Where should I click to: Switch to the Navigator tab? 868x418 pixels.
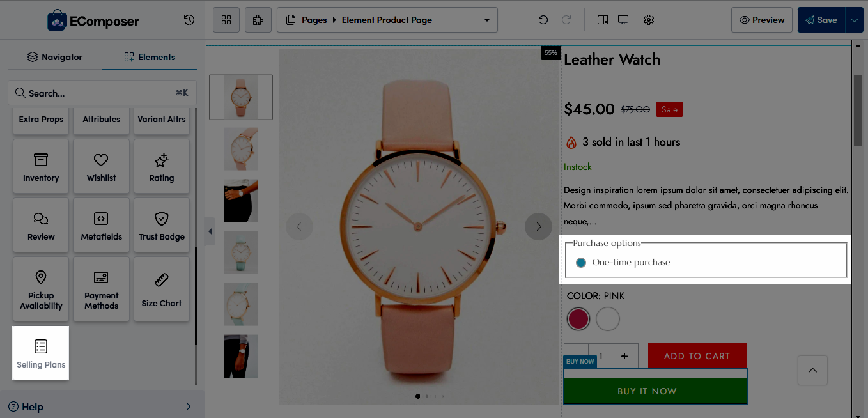click(55, 57)
